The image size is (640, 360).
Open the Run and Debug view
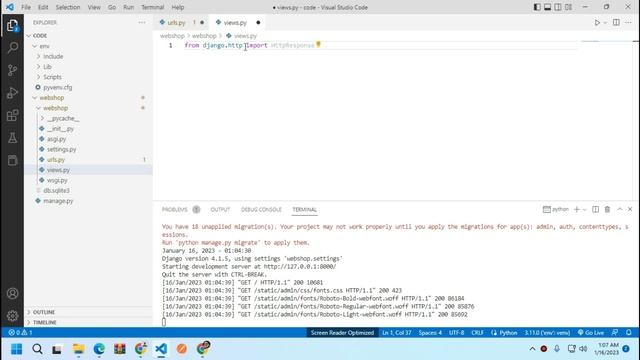click(12, 93)
